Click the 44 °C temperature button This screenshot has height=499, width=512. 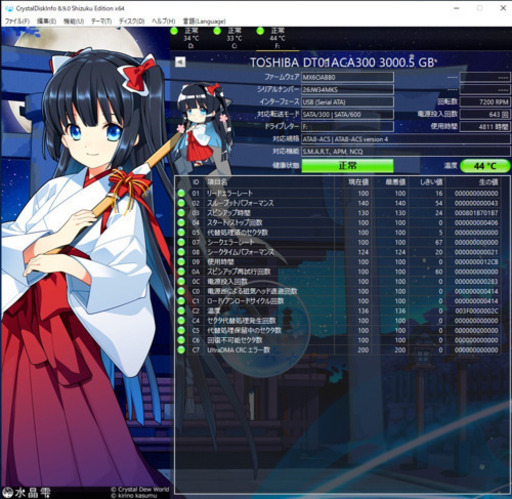point(485,166)
